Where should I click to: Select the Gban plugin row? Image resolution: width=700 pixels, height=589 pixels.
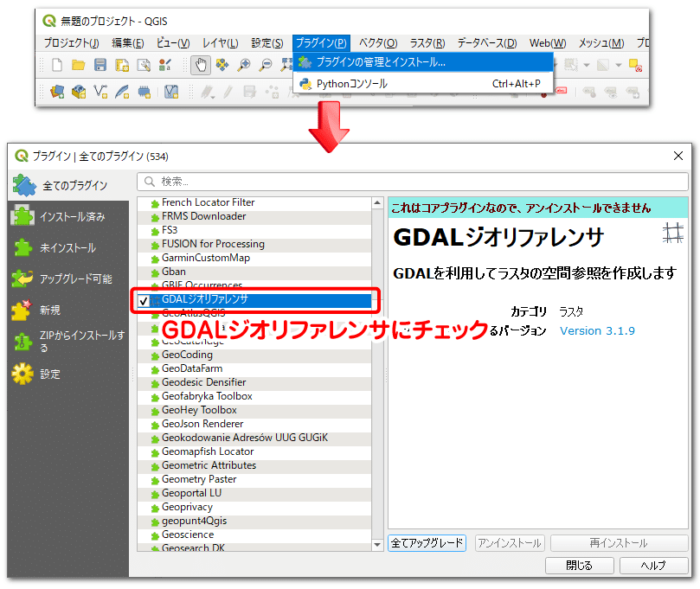(254, 272)
